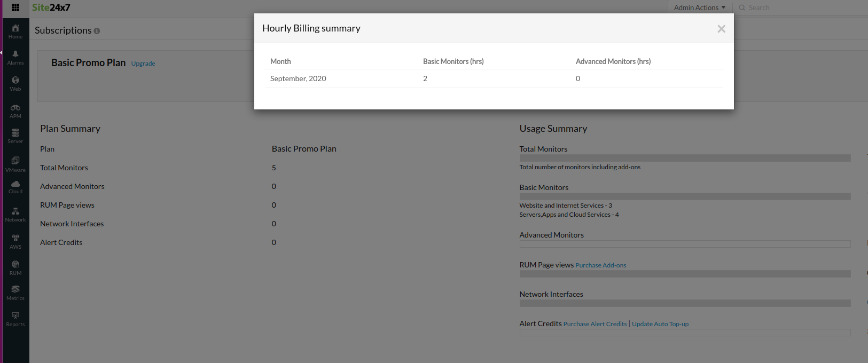Go to Home in sidebar
Screen dimensions: 868x363
tap(15, 31)
